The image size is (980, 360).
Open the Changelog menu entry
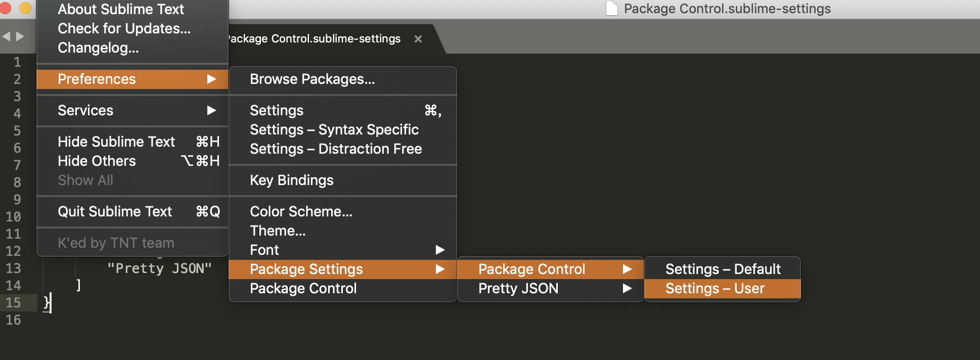[x=132, y=48]
